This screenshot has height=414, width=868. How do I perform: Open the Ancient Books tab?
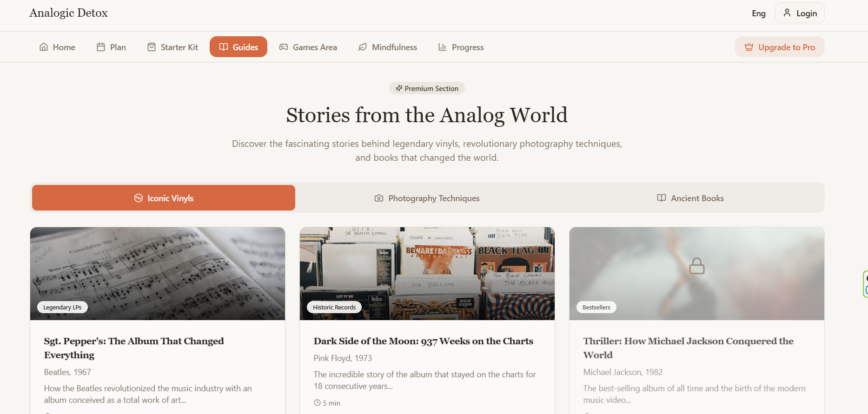point(690,198)
